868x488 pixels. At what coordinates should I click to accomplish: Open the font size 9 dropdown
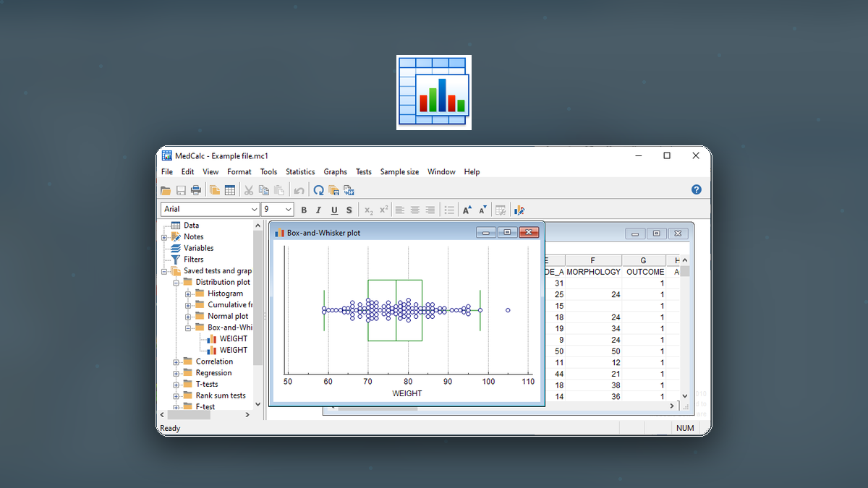click(x=289, y=210)
